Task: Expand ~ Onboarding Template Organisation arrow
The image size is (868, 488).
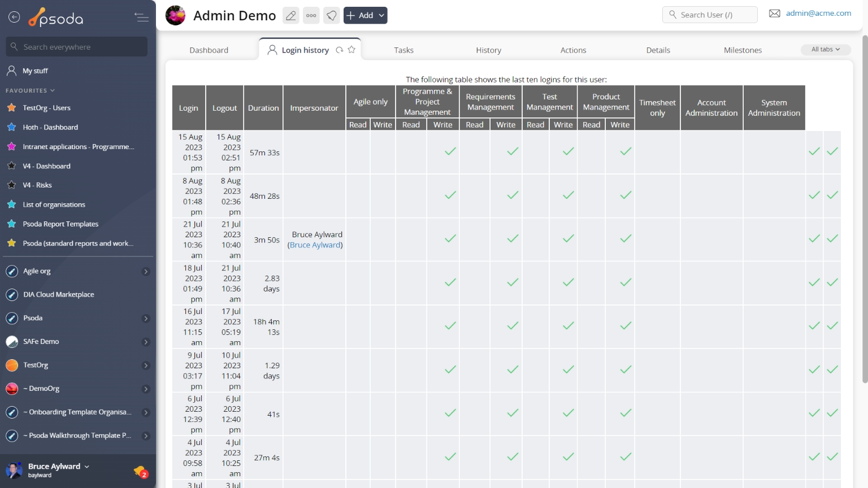Action: coord(146,412)
